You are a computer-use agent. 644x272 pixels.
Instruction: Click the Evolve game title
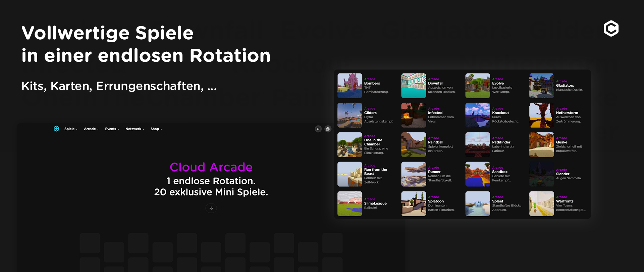[498, 83]
